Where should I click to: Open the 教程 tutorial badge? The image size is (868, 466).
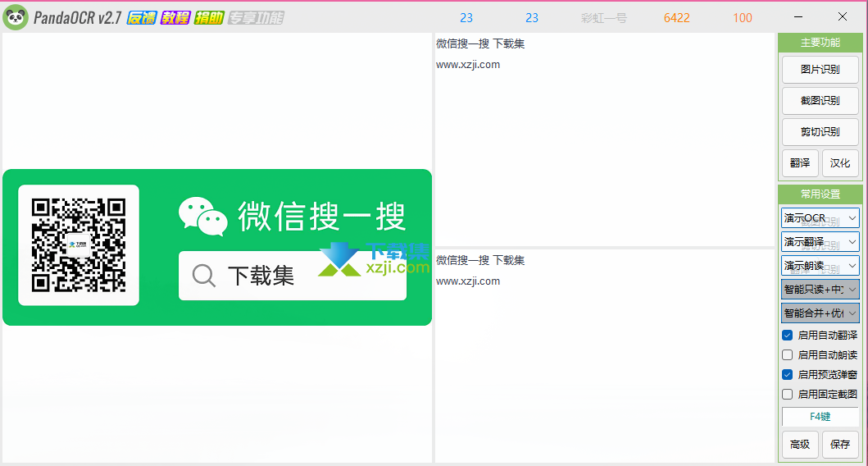click(175, 18)
